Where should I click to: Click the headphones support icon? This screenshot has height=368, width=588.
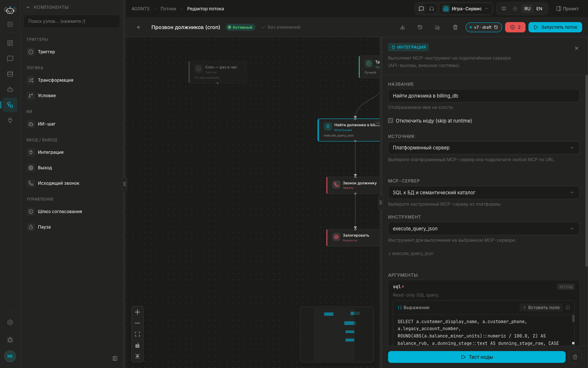(x=432, y=9)
